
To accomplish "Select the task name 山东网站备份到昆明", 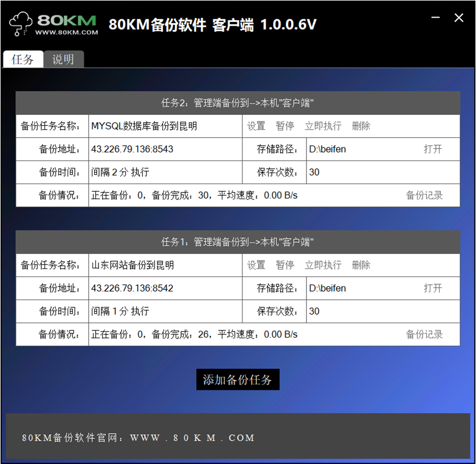I will click(x=133, y=265).
